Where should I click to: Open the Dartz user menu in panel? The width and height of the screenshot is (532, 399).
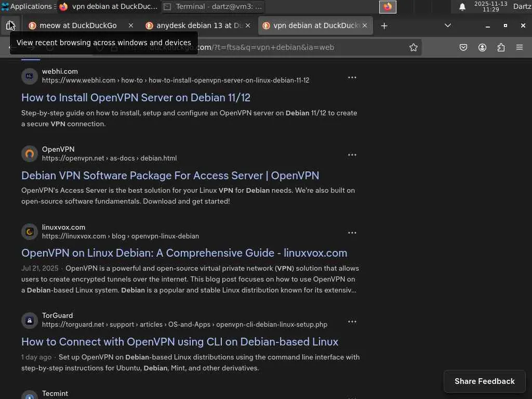pyautogui.click(x=522, y=6)
